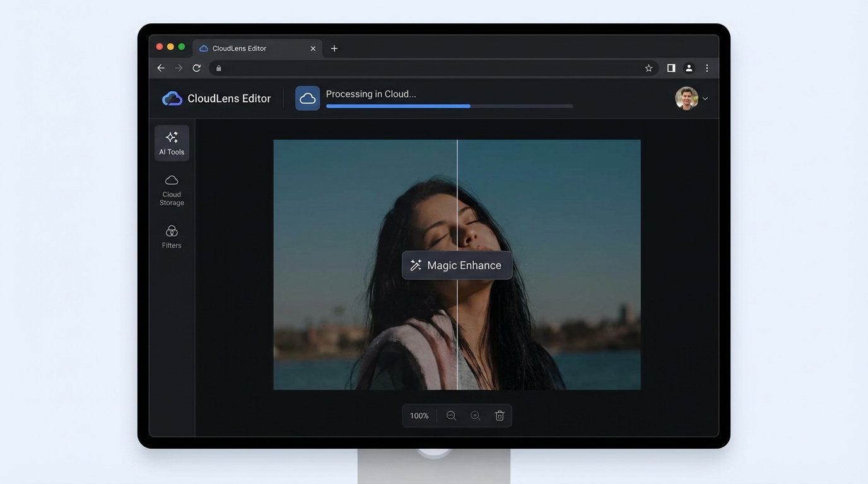Click the Magic Enhance button

(x=457, y=265)
